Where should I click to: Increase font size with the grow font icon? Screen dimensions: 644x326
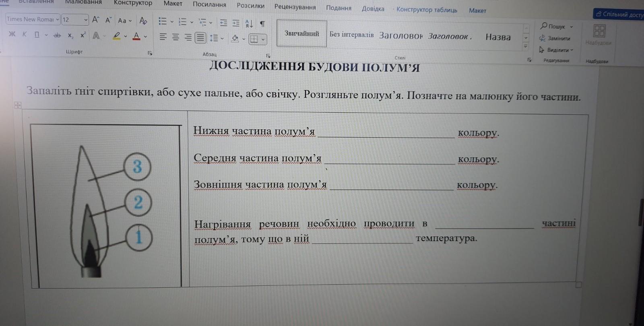(95, 20)
